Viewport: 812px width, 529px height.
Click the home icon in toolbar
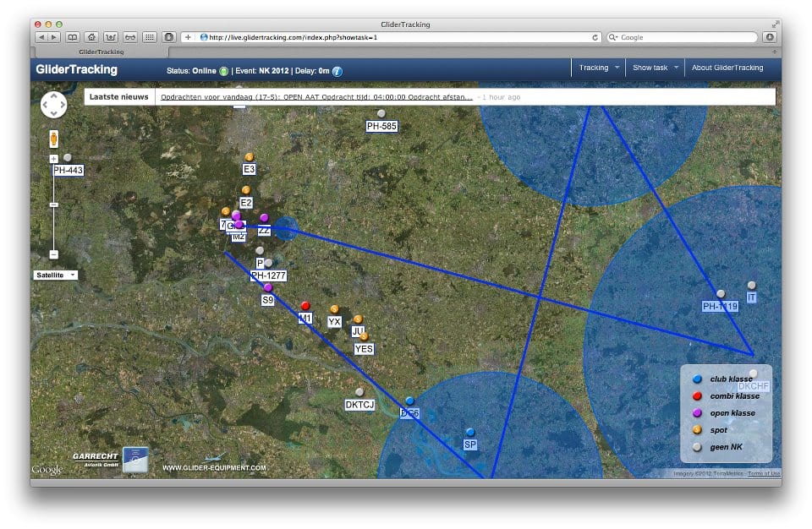tap(91, 37)
